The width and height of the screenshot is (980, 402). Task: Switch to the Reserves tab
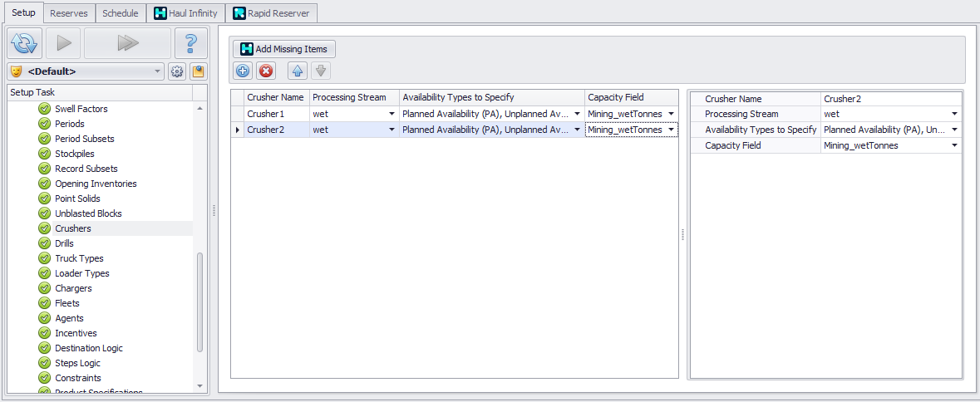[69, 13]
